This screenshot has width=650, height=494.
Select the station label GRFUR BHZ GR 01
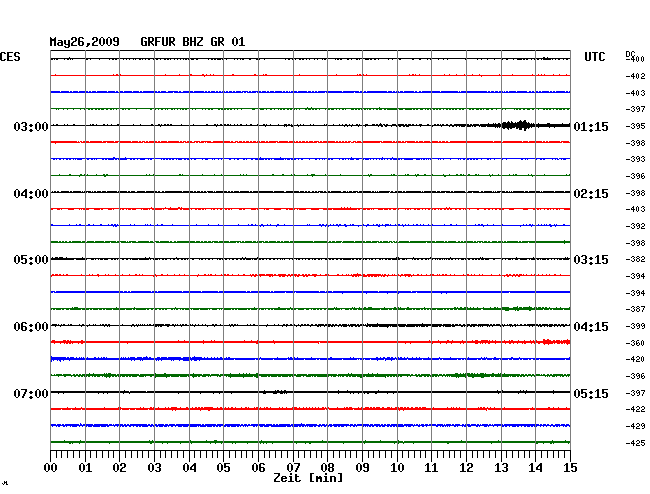(x=193, y=42)
